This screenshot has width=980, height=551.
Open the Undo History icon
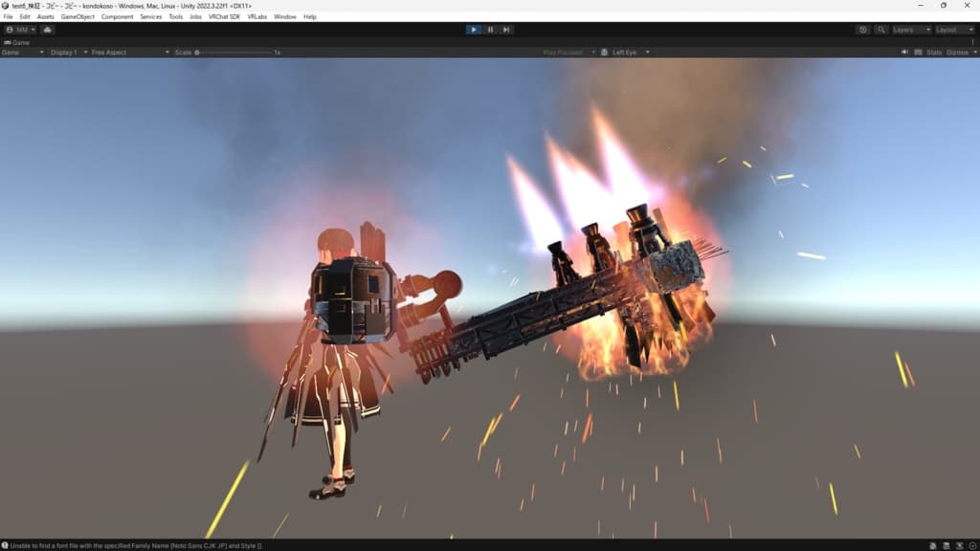point(863,30)
